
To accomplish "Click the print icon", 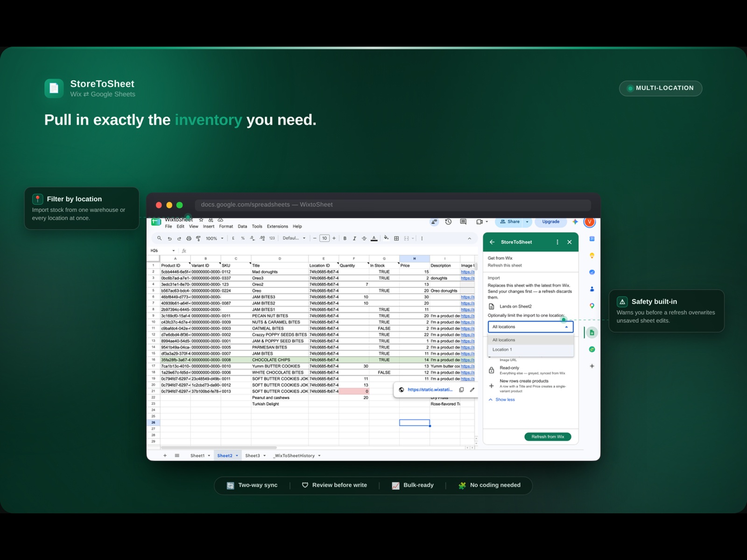I will tap(189, 238).
